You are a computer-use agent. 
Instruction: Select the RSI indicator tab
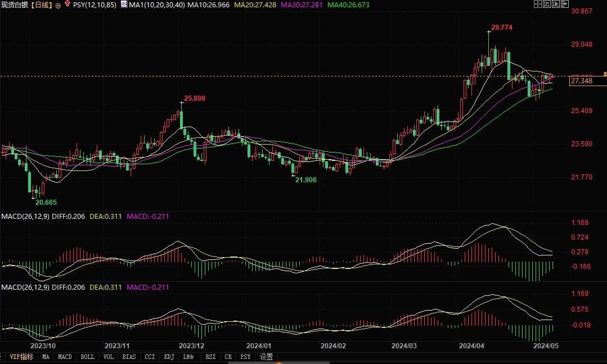210,356
